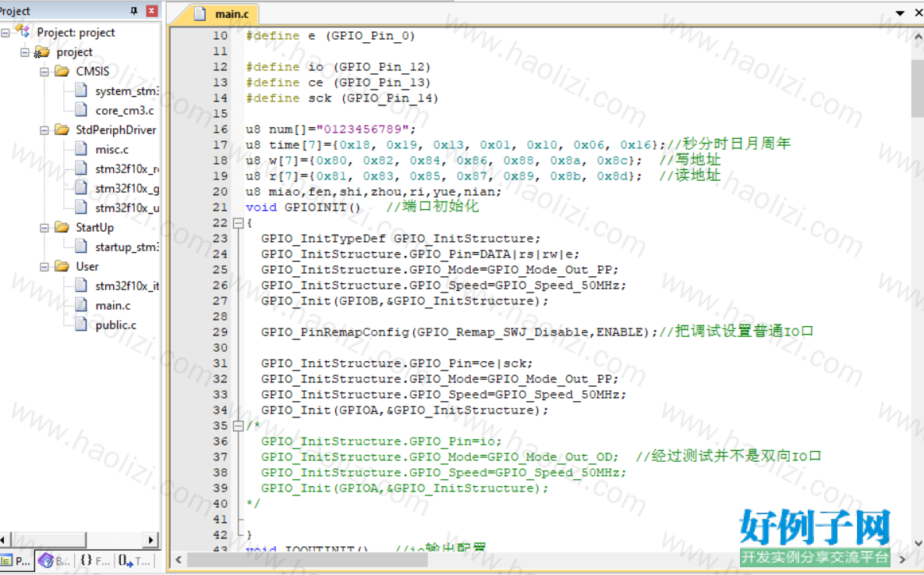Close the Project panel
This screenshot has width=924, height=575.
point(151,11)
